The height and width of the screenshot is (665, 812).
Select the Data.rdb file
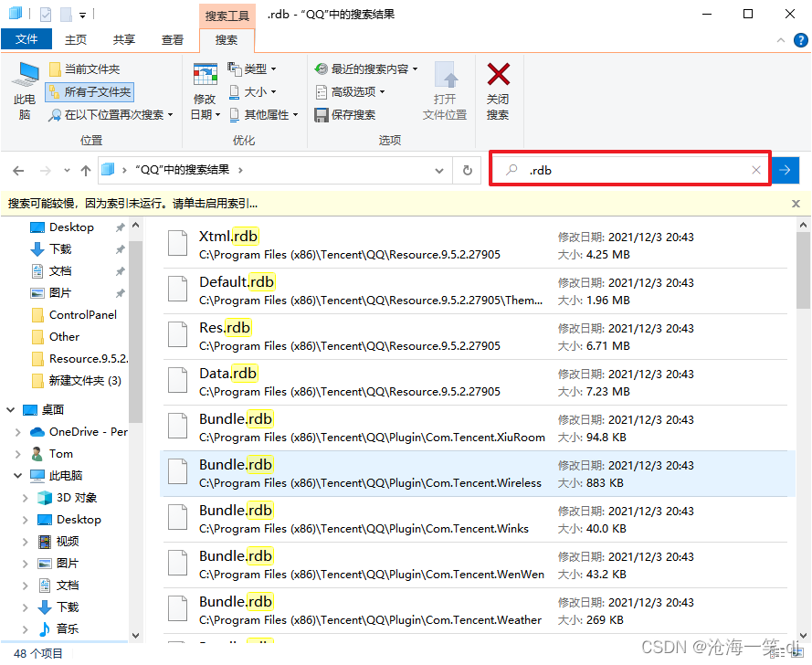(475, 382)
